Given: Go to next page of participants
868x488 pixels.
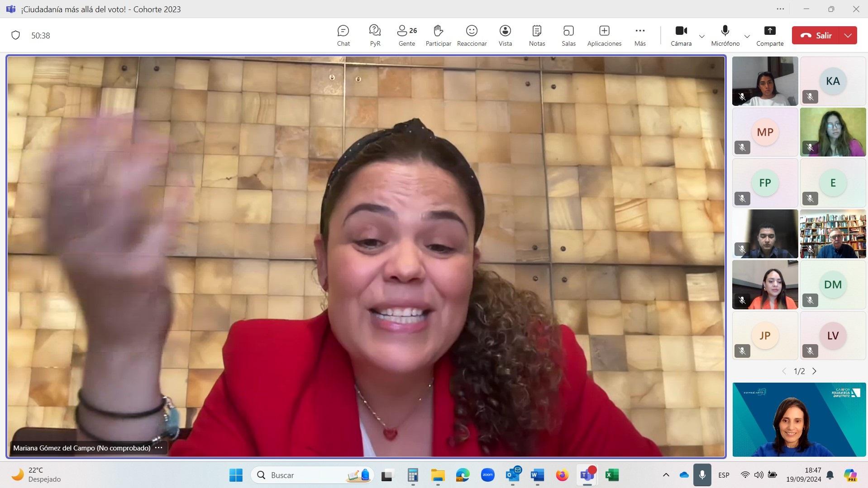Looking at the screenshot, I should point(814,371).
